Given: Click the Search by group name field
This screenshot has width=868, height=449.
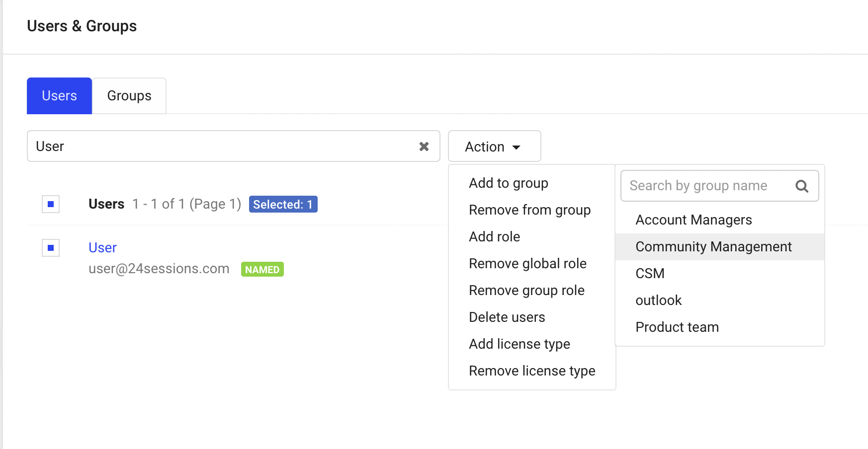Looking at the screenshot, I should (x=706, y=186).
